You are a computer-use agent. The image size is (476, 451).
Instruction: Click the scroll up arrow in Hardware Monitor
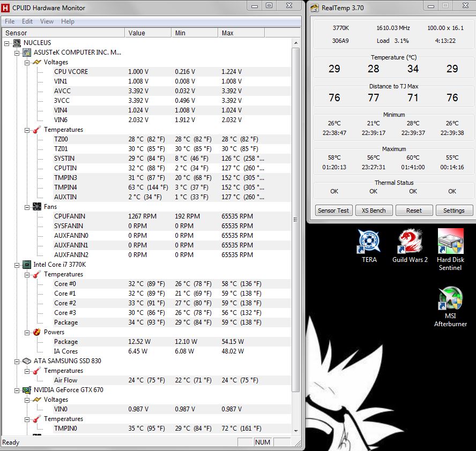point(296,43)
